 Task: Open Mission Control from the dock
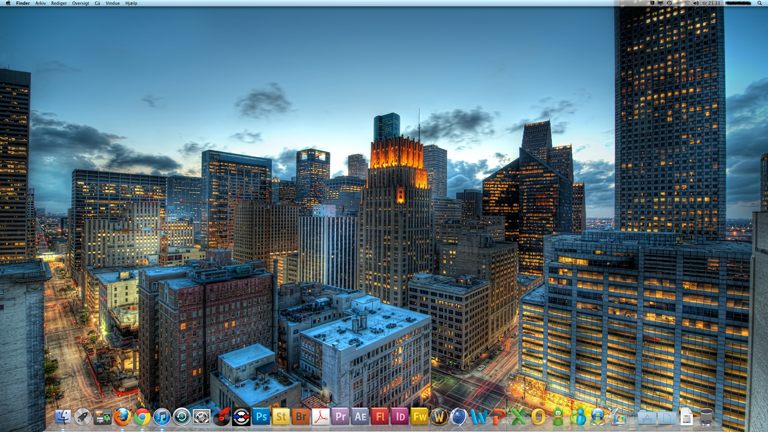(102, 417)
